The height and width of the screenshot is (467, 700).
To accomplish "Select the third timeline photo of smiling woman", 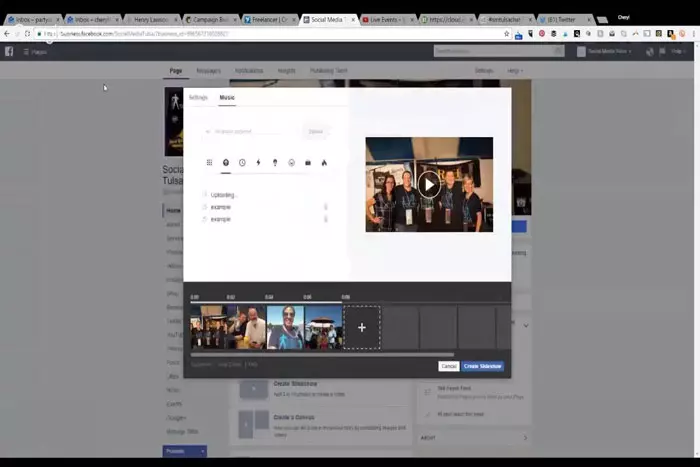I will pos(285,327).
